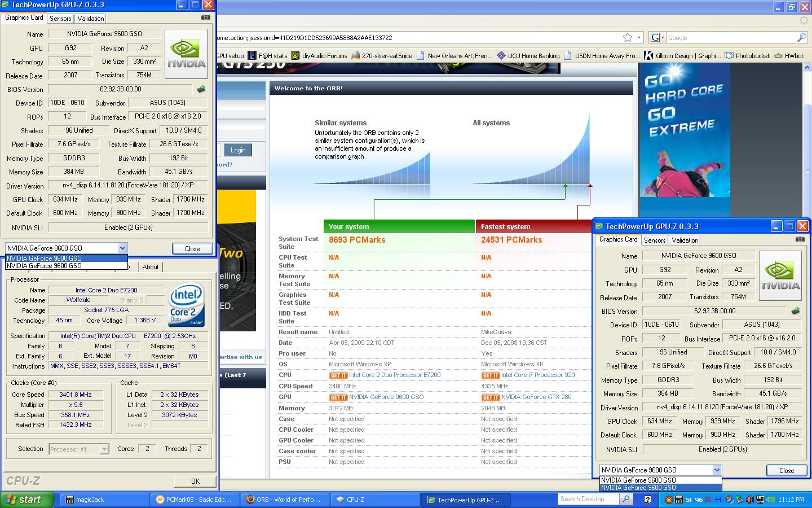Switch to Validation tab in left GPU-Z
Viewport: 812px width, 508px height.
pos(91,18)
